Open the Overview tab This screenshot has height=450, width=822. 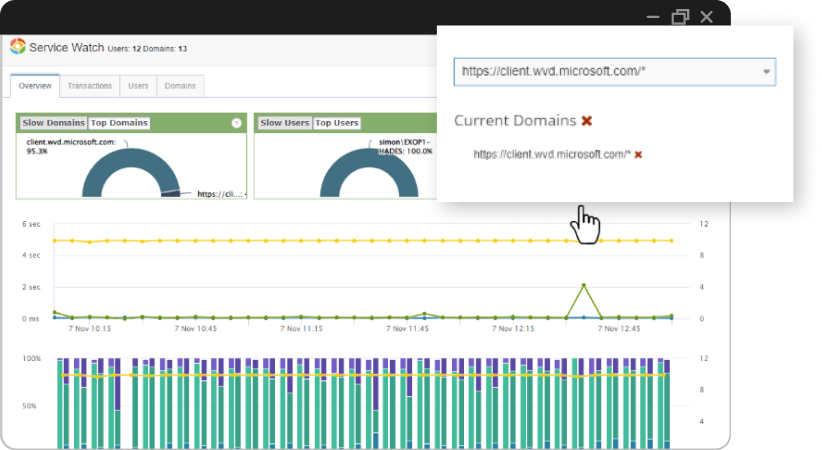pos(35,85)
